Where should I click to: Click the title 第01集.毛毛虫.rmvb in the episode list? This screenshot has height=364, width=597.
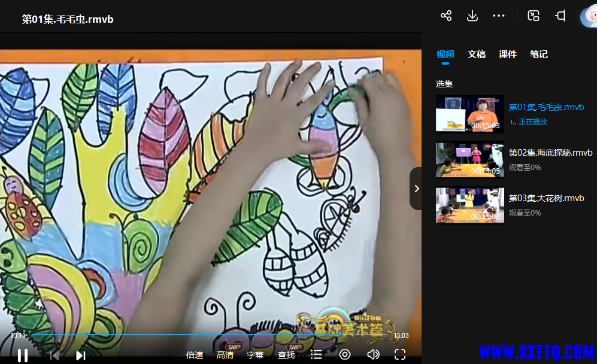546,107
